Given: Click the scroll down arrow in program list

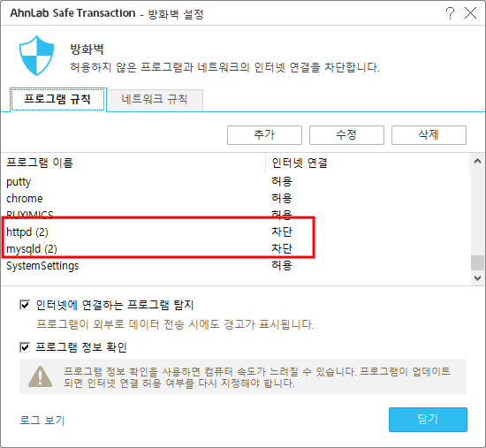Looking at the screenshot, I should 477,277.
